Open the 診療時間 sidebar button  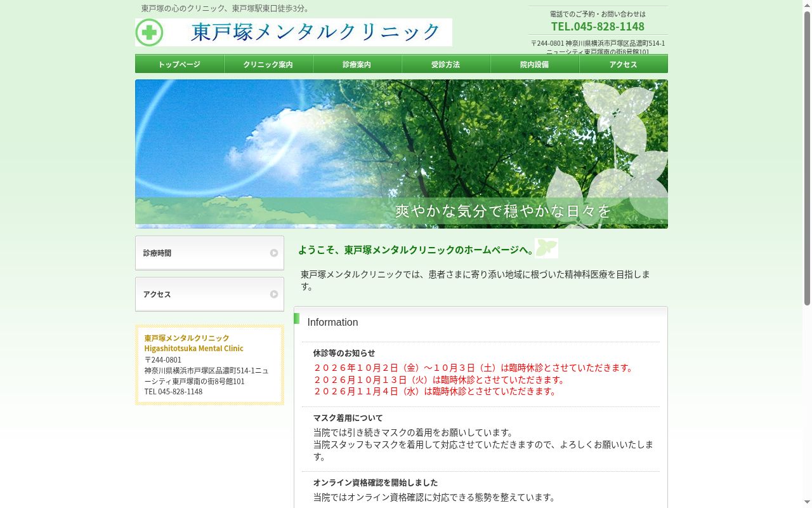pos(209,253)
